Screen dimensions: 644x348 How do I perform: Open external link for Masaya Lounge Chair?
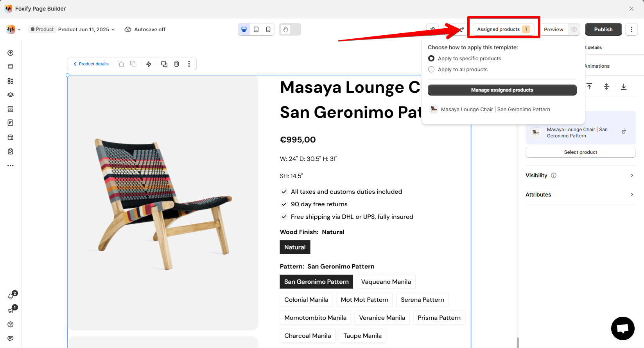coord(624,132)
